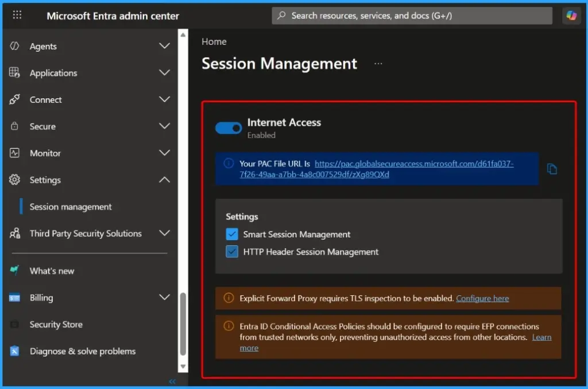The image size is (588, 389).
Task: Expand the Applications menu chevron
Action: point(164,72)
